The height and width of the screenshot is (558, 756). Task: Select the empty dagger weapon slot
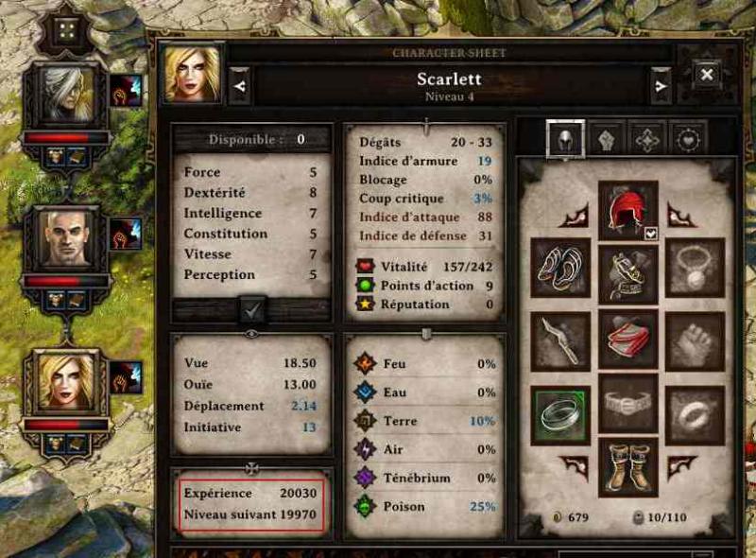(560, 341)
